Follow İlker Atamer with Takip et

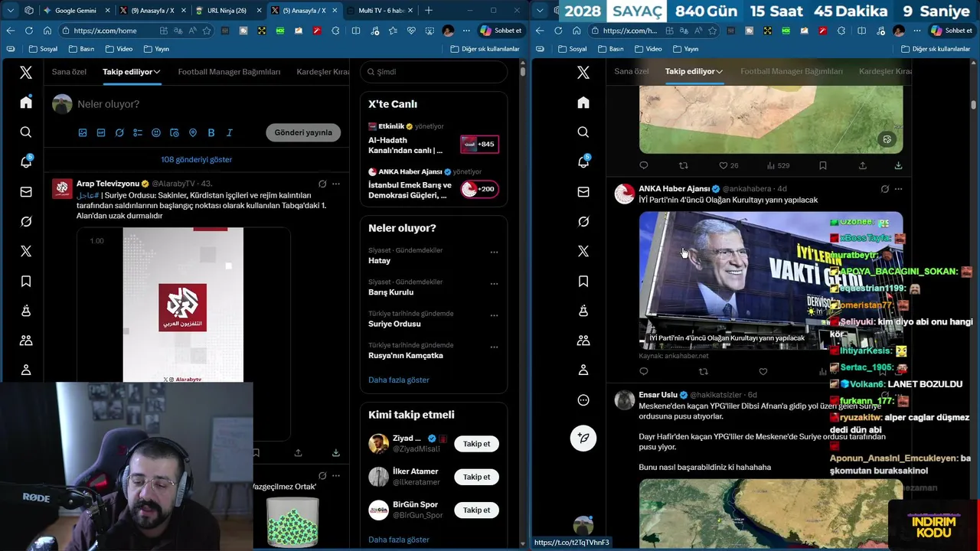pos(476,477)
